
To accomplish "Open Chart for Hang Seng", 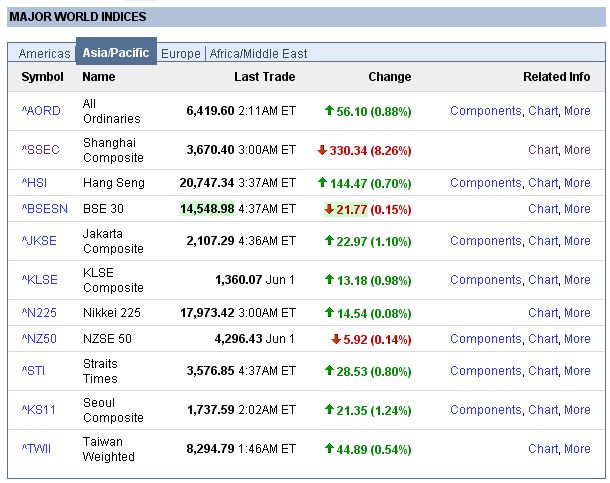I will [x=543, y=183].
